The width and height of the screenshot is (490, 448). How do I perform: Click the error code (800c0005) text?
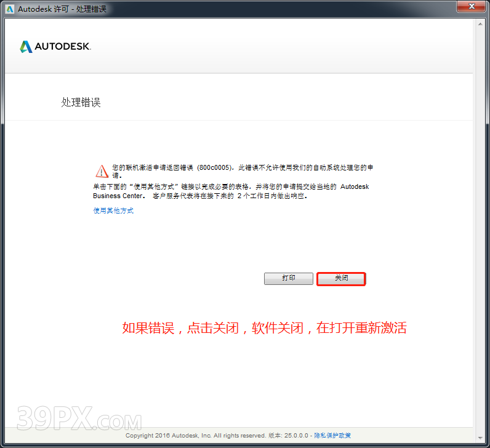[215, 168]
